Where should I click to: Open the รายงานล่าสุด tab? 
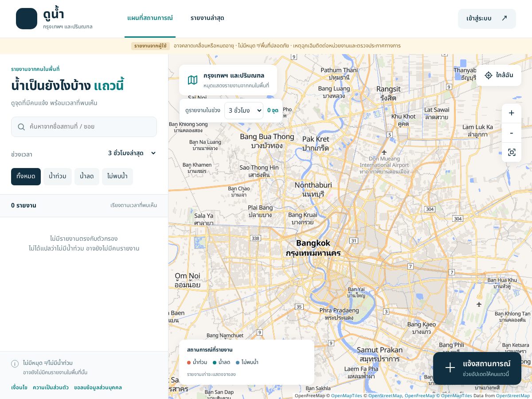click(x=207, y=18)
